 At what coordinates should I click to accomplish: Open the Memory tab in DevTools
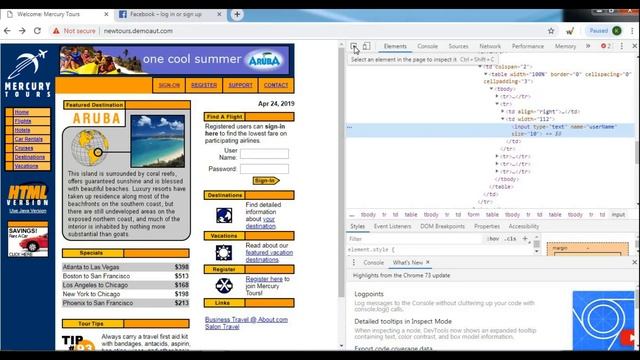point(565,47)
